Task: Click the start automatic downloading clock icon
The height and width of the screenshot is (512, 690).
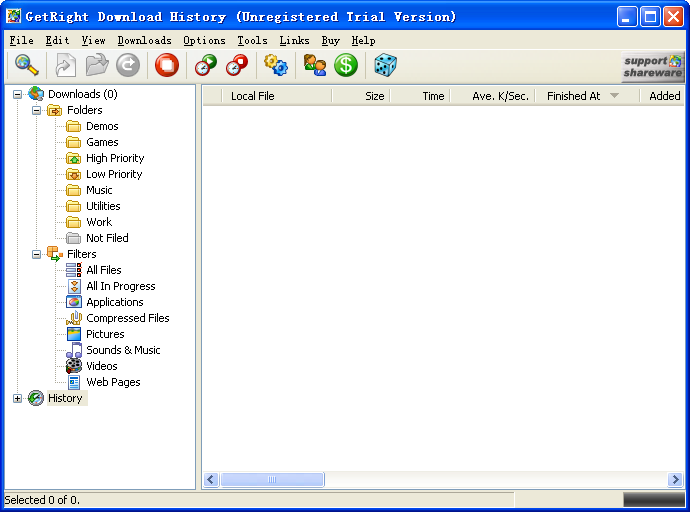Action: click(206, 65)
